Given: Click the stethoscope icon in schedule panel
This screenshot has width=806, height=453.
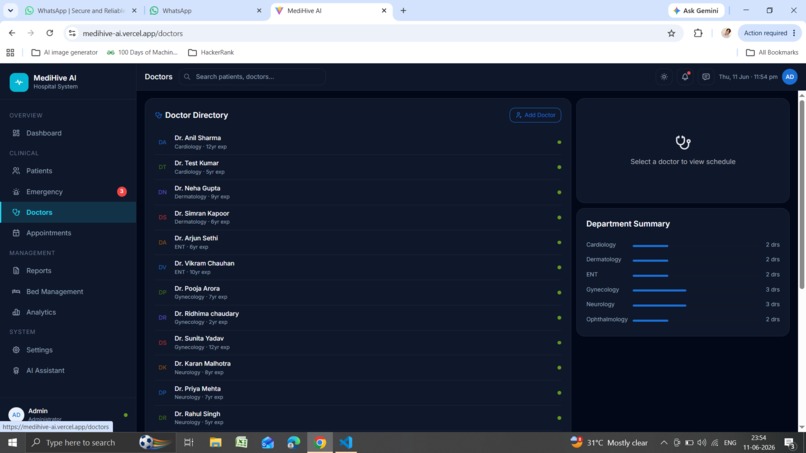Looking at the screenshot, I should [683, 142].
